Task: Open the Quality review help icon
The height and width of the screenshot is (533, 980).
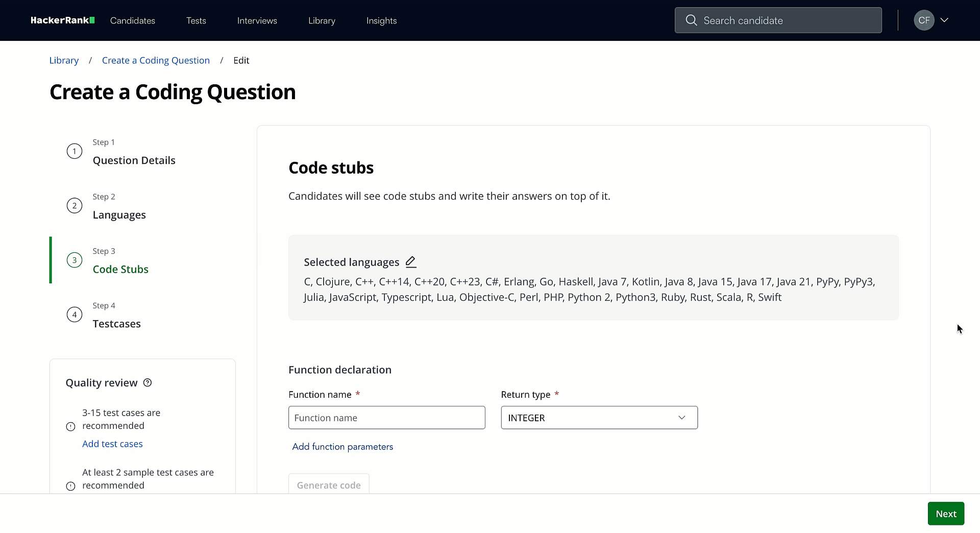Action: 147,382
